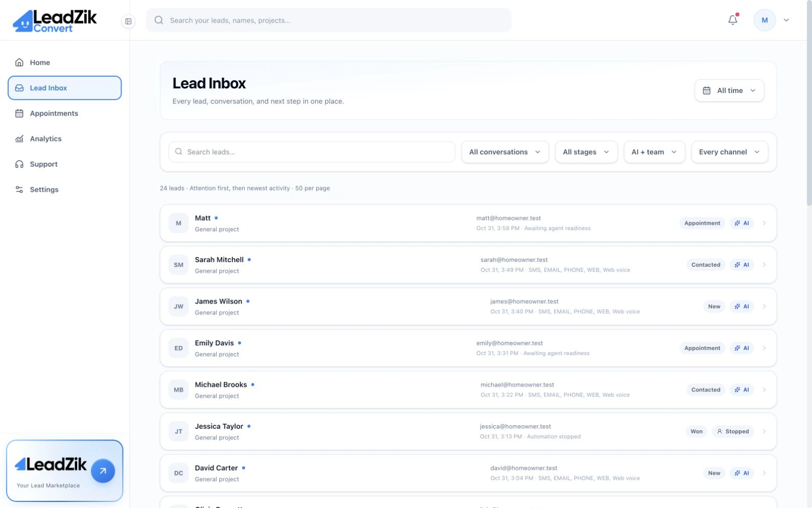The width and height of the screenshot is (812, 508).
Task: Expand the All conversations filter
Action: coord(505,152)
